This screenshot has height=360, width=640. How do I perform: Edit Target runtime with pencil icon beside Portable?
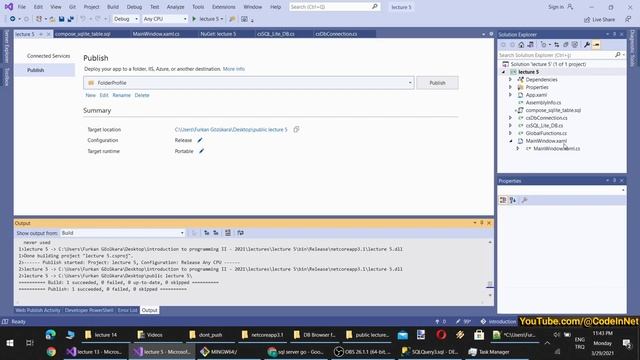point(202,151)
